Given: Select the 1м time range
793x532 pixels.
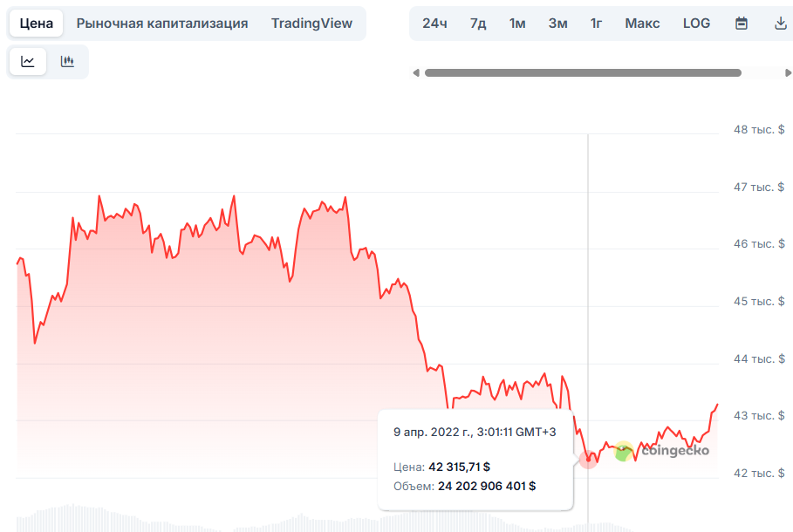Looking at the screenshot, I should click(517, 24).
